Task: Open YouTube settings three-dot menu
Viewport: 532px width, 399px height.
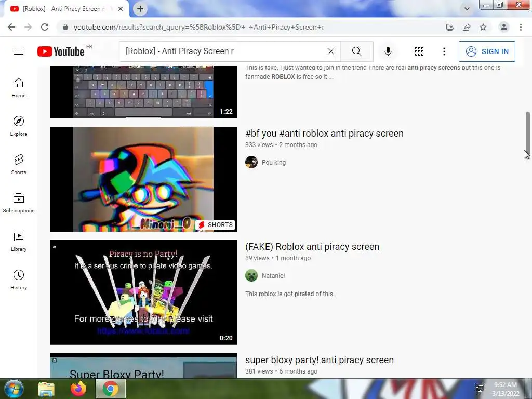Action: (x=444, y=51)
